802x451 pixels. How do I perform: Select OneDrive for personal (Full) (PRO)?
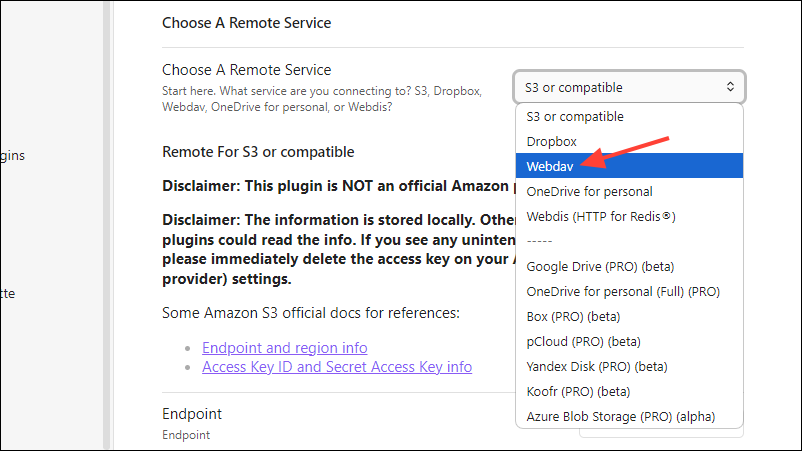623,291
